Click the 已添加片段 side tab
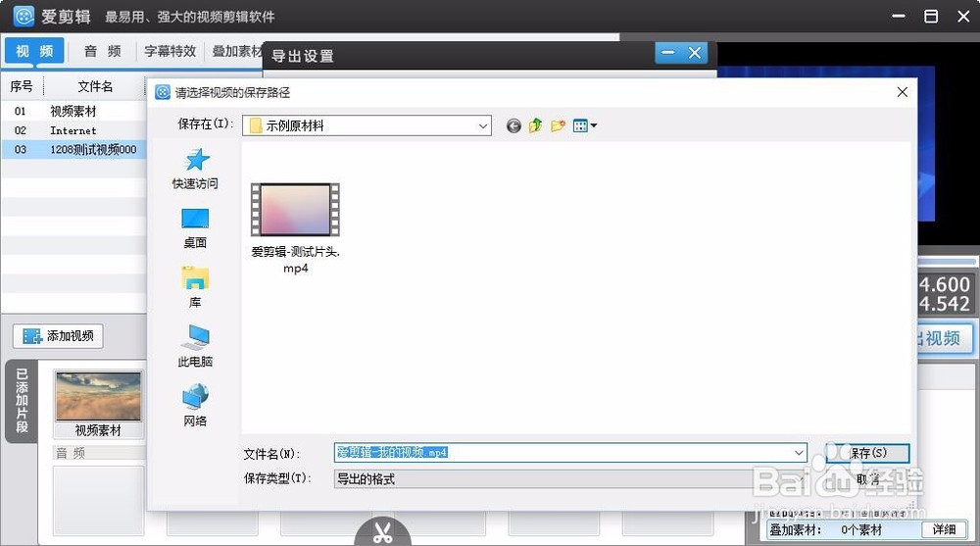980x546 pixels. (x=22, y=401)
